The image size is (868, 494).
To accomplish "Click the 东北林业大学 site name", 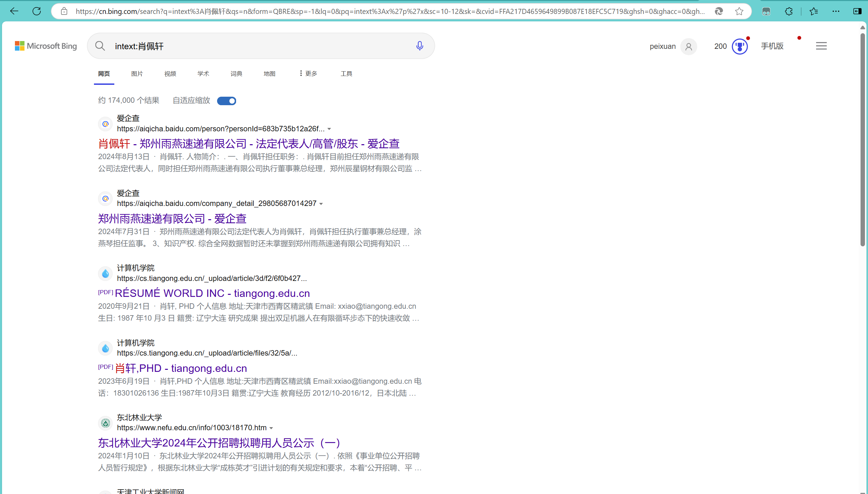I will [139, 418].
